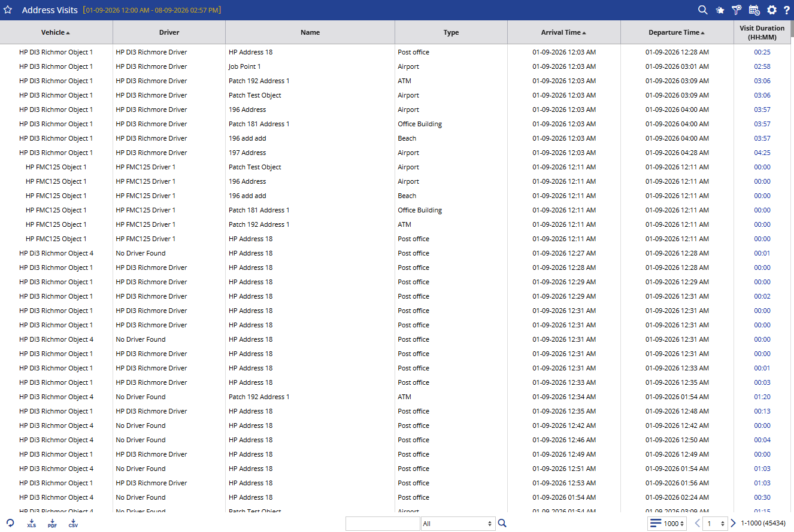794x532 pixels.
Task: Click the bottom search magnifier button
Action: [x=502, y=523]
